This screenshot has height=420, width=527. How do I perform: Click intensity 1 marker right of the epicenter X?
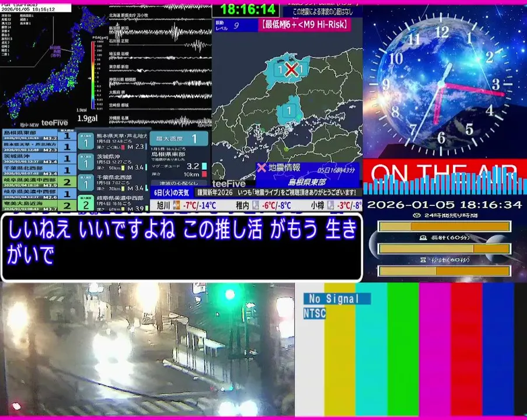pos(302,69)
